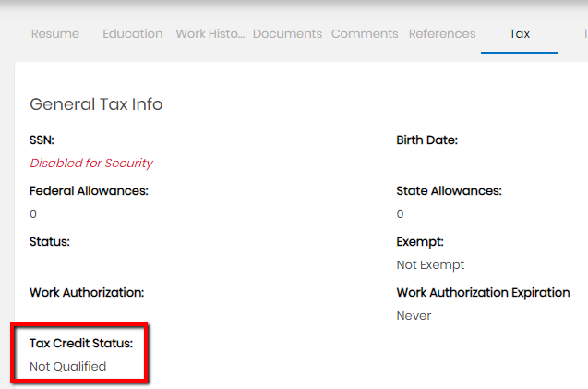
Task: Select the Disabled for Security text
Action: tap(91, 164)
